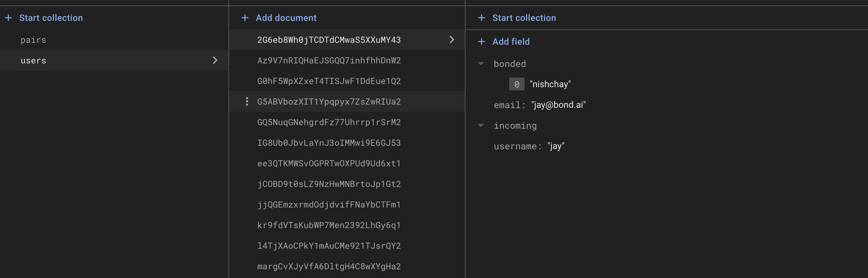Select the pairs collection

pyautogui.click(x=33, y=40)
